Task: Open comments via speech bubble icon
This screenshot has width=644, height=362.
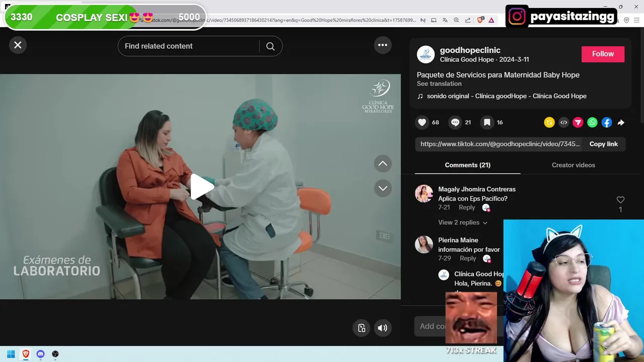Action: [455, 122]
